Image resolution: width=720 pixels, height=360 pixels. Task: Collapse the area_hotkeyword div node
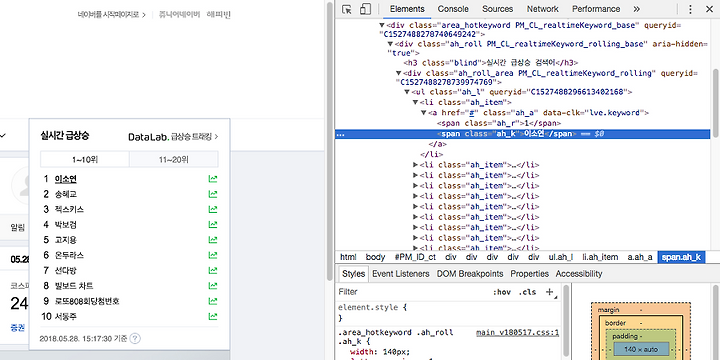click(x=382, y=25)
